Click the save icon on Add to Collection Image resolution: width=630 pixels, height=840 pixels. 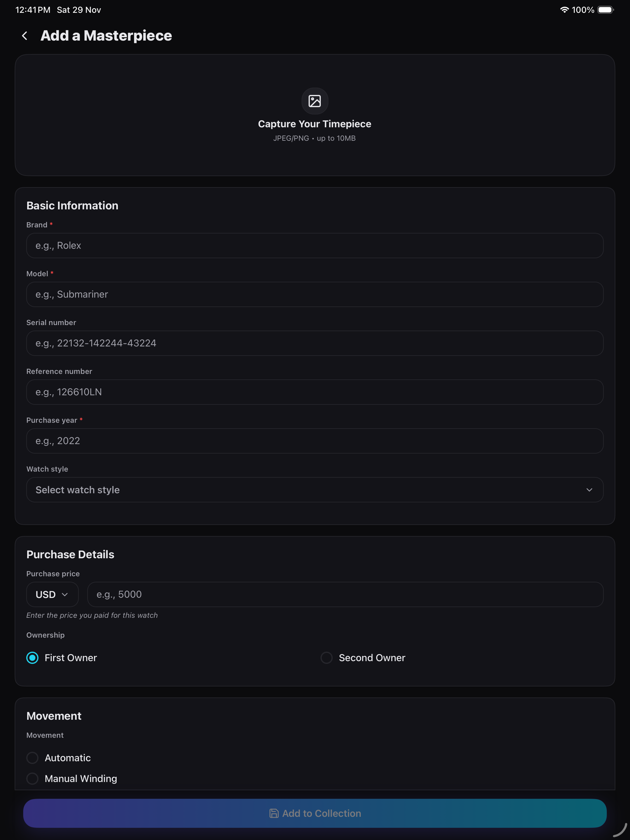tap(274, 813)
